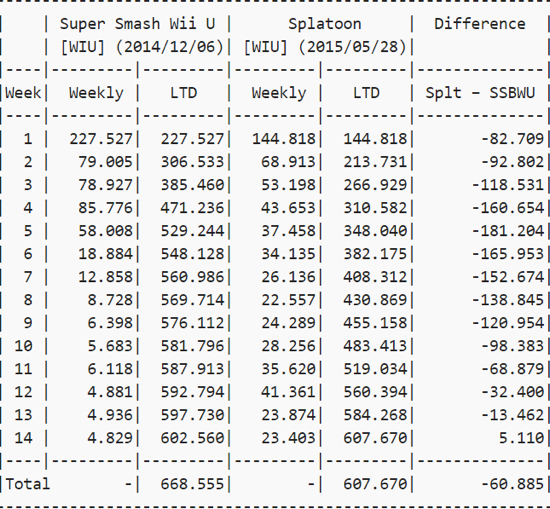Click 'LTD' label under Super Smash Wii U
The width and height of the screenshot is (550, 509).
(183, 93)
